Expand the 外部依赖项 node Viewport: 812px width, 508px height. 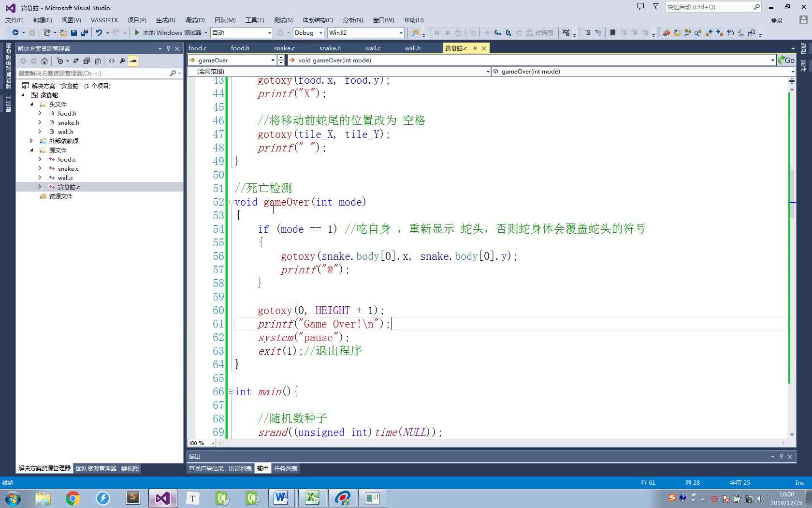coord(31,141)
